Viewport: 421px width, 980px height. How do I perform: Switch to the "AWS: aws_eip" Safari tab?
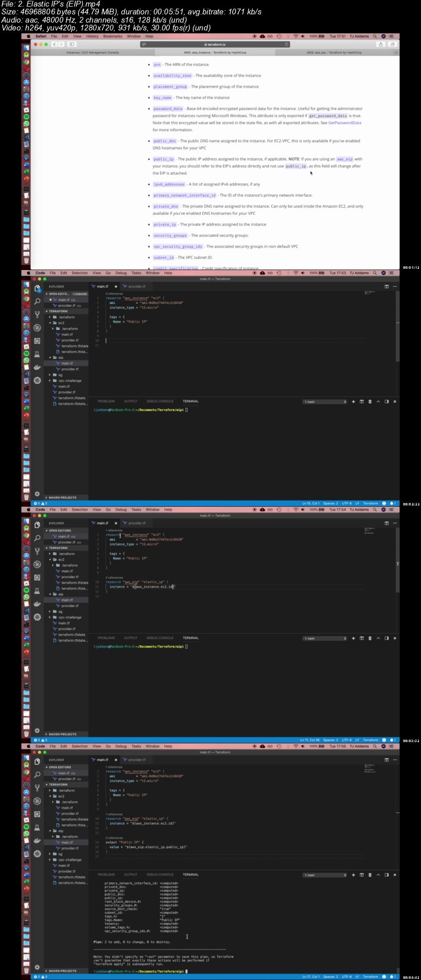(x=334, y=53)
